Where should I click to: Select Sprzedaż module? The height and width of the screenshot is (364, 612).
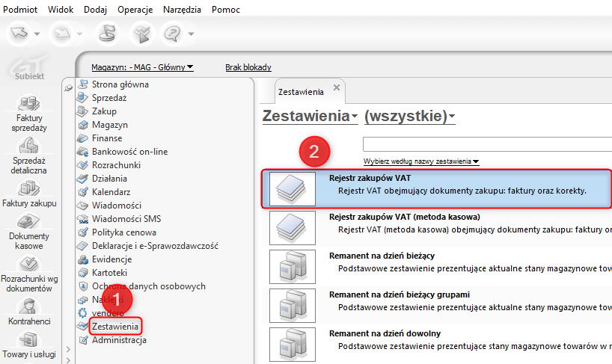coord(109,98)
